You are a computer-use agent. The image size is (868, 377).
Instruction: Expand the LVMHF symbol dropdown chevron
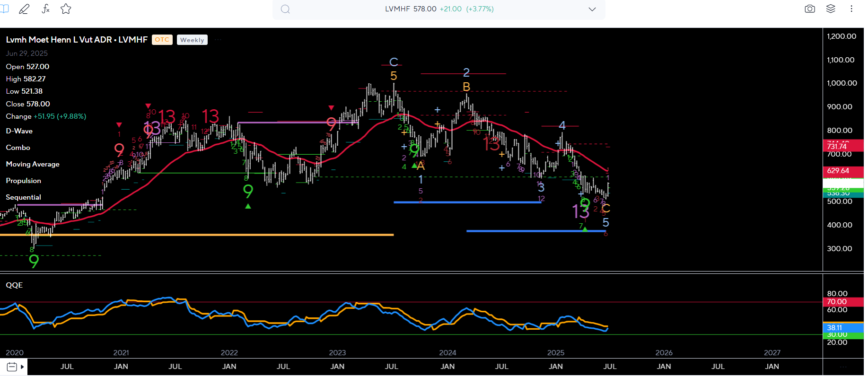pos(592,9)
